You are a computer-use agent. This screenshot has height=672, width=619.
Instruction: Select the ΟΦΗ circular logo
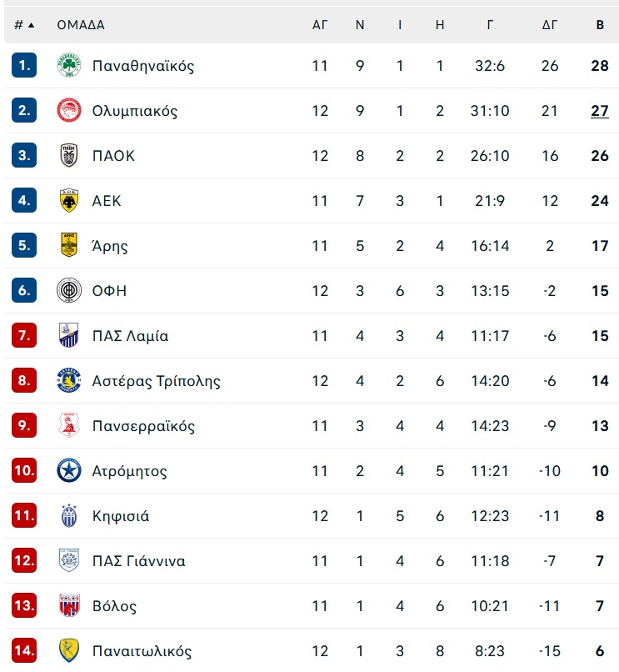[69, 290]
